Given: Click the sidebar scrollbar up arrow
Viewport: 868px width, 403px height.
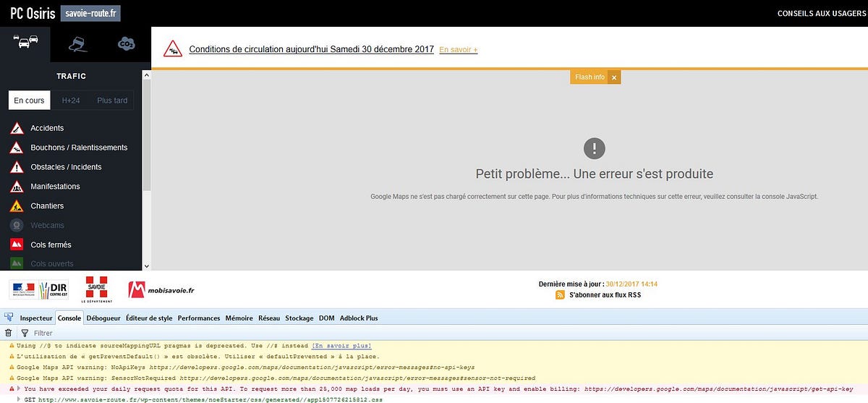Looking at the screenshot, I should tap(147, 74).
